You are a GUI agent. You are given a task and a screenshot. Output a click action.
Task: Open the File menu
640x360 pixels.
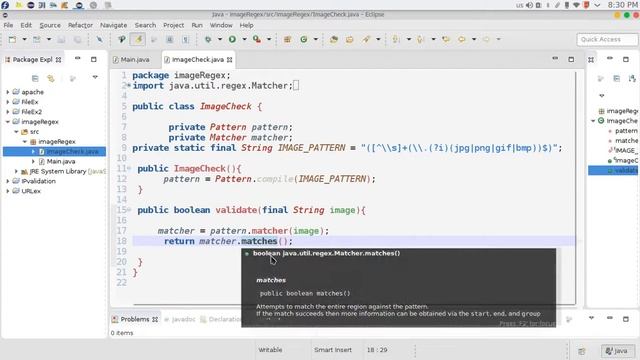click(8, 25)
